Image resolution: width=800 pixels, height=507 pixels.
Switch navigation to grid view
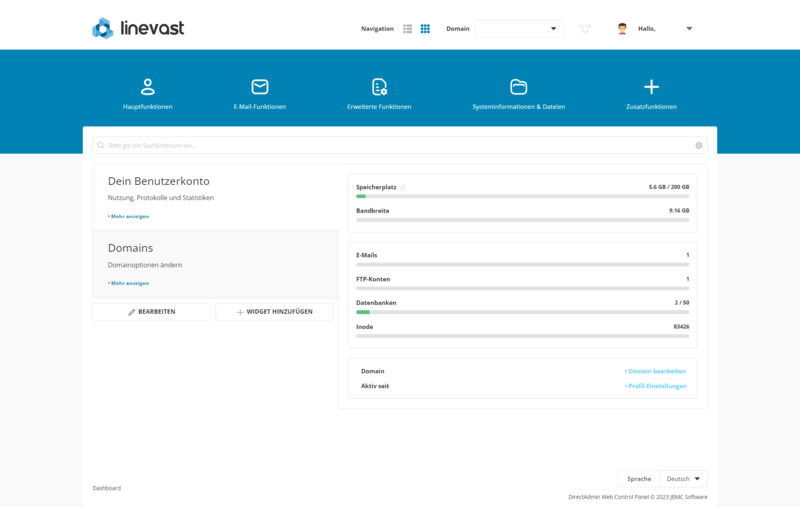425,29
